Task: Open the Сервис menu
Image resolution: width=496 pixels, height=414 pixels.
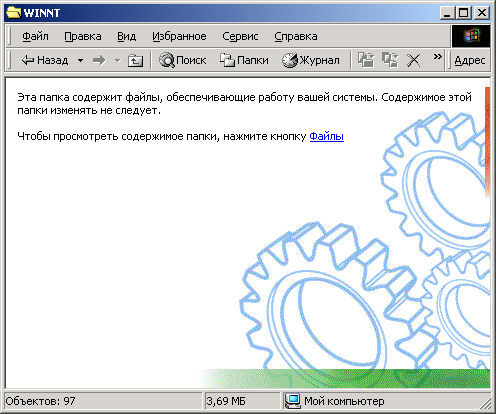Action: pos(240,36)
